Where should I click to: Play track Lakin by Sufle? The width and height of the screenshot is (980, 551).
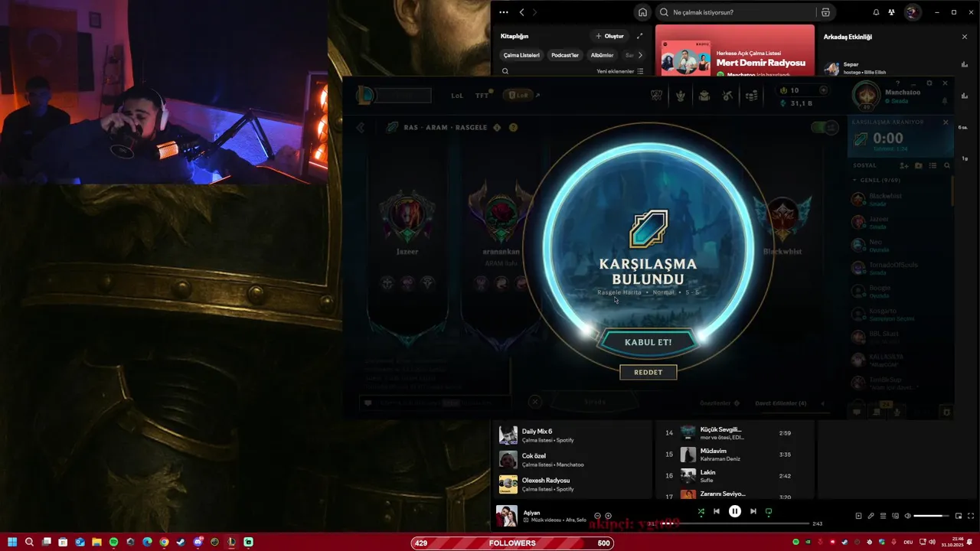pyautogui.click(x=735, y=475)
